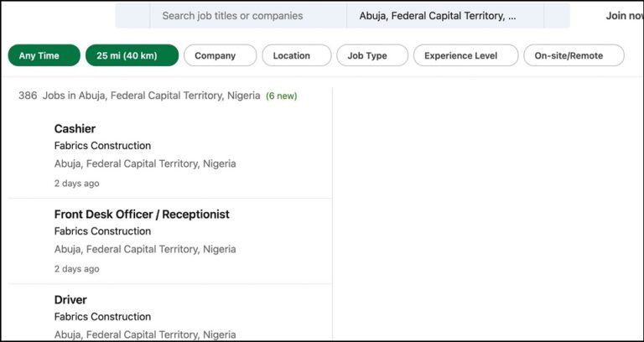This screenshot has width=644, height=342.
Task: Open the Driver job listing
Action: [70, 299]
